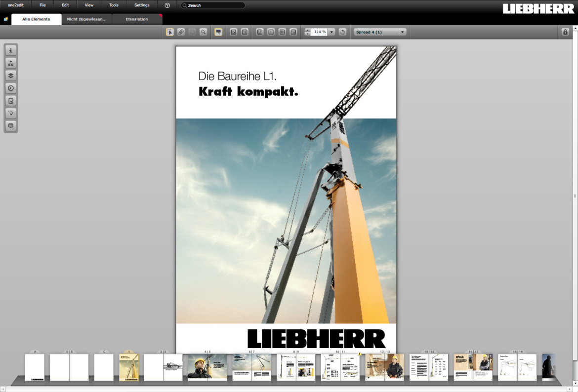Click the second of four layout view icons
The height and width of the screenshot is (392, 578).
pos(271,32)
